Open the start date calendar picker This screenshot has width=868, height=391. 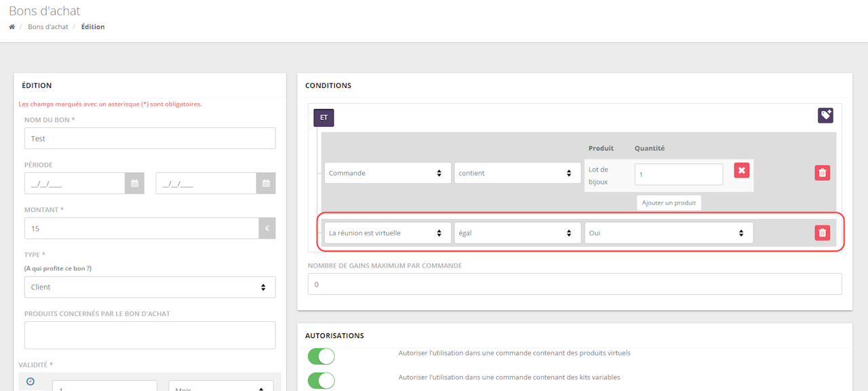click(134, 184)
